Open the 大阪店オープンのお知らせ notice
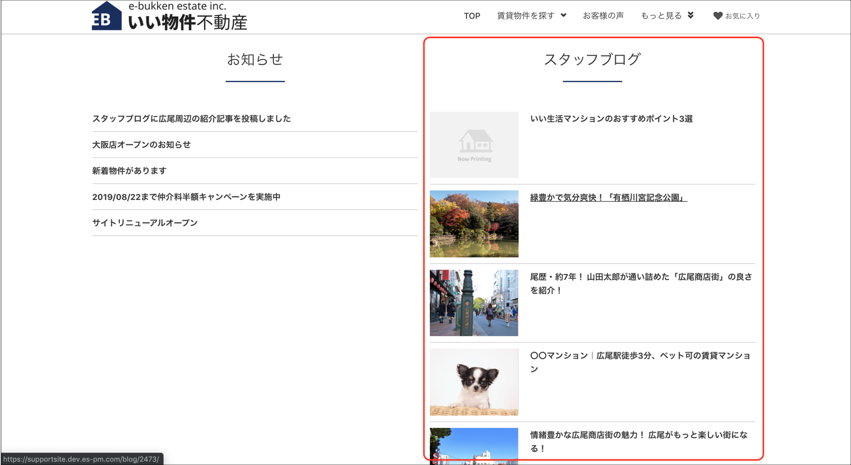The height and width of the screenshot is (465, 851). (141, 145)
